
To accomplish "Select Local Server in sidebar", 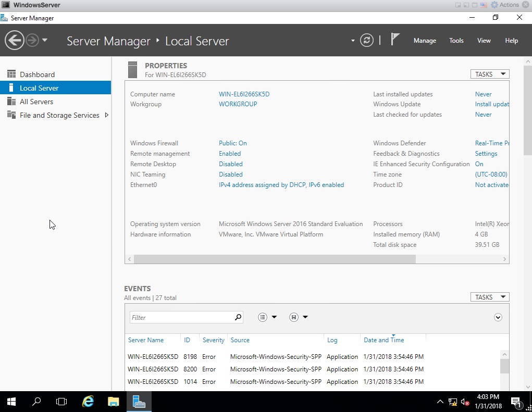I will (x=56, y=88).
